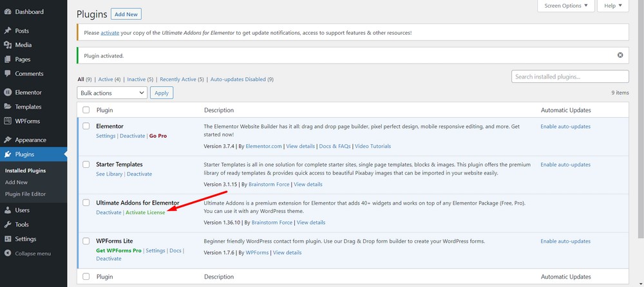
Task: Open WPForms Lite Settings link
Action: 155,250
